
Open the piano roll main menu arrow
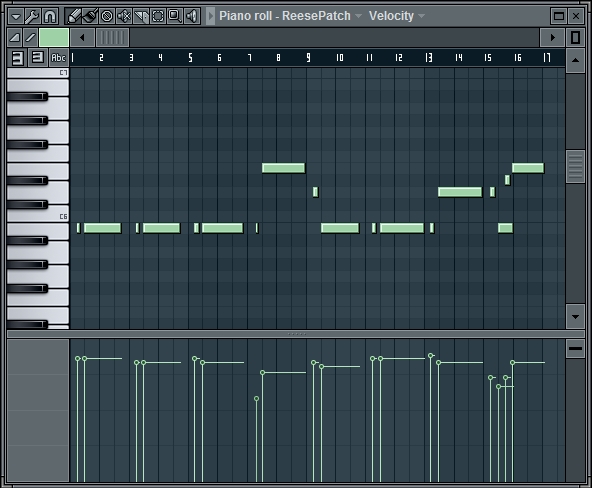click(x=16, y=16)
